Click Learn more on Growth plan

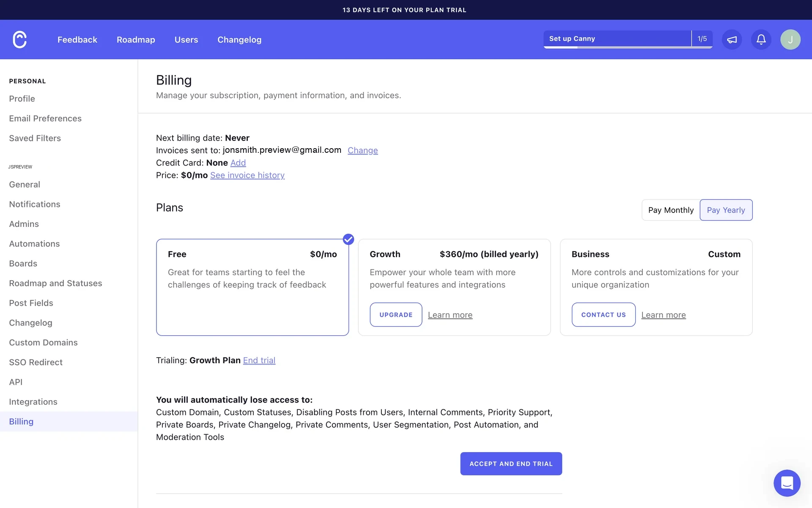450,315
